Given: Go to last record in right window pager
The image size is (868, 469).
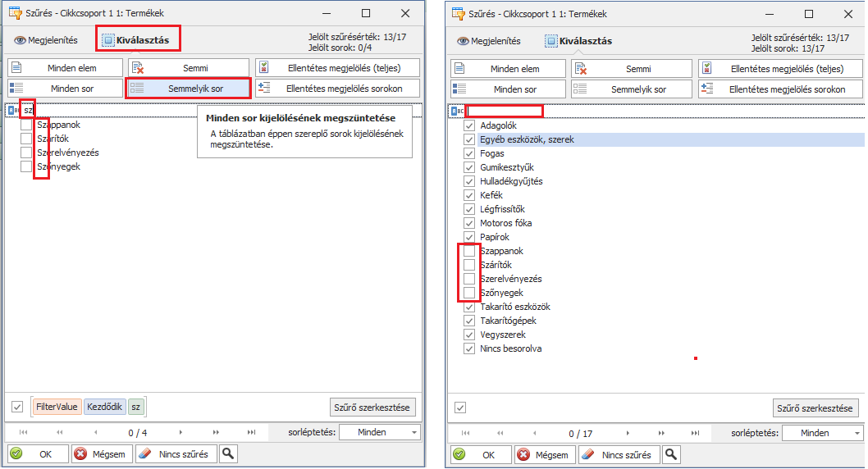Looking at the screenshot, I should [x=695, y=433].
